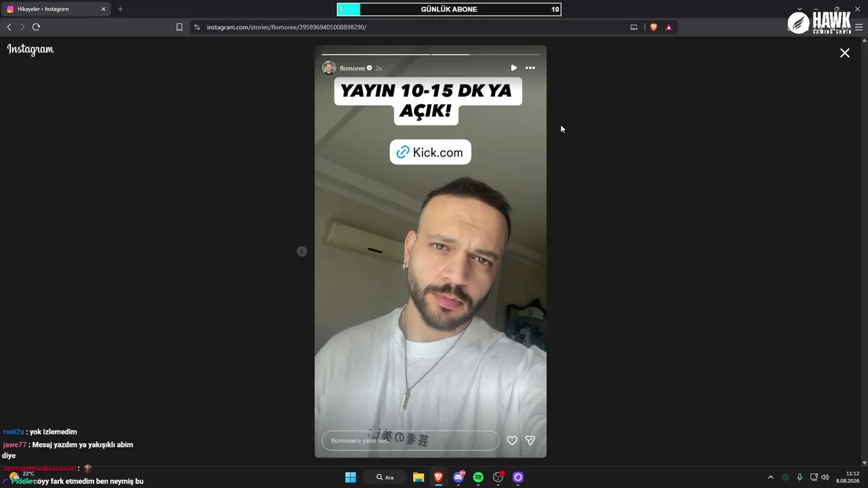The width and height of the screenshot is (868, 488).
Task: Open Brave Rewards triangle icon
Action: (x=669, y=27)
